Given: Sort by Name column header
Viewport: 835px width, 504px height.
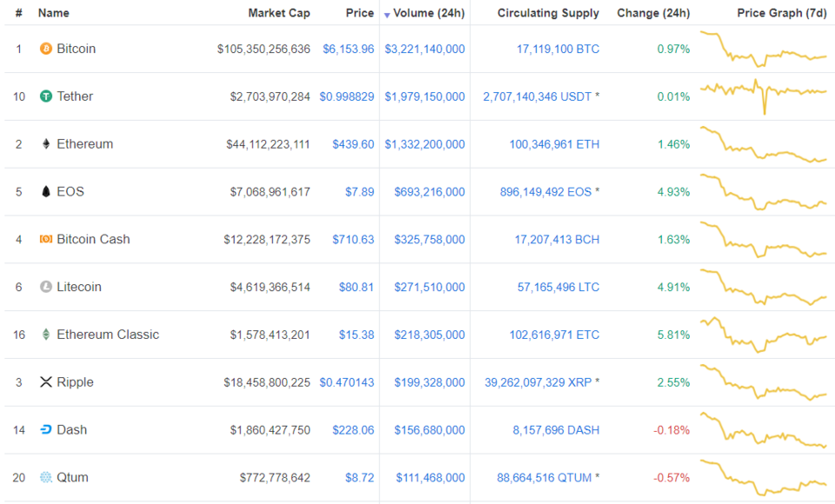Looking at the screenshot, I should 53,13.
